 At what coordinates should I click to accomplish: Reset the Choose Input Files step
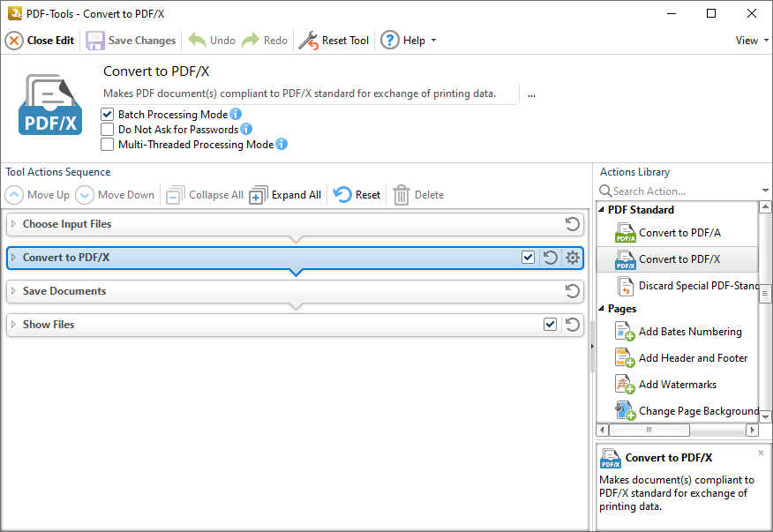click(x=573, y=224)
